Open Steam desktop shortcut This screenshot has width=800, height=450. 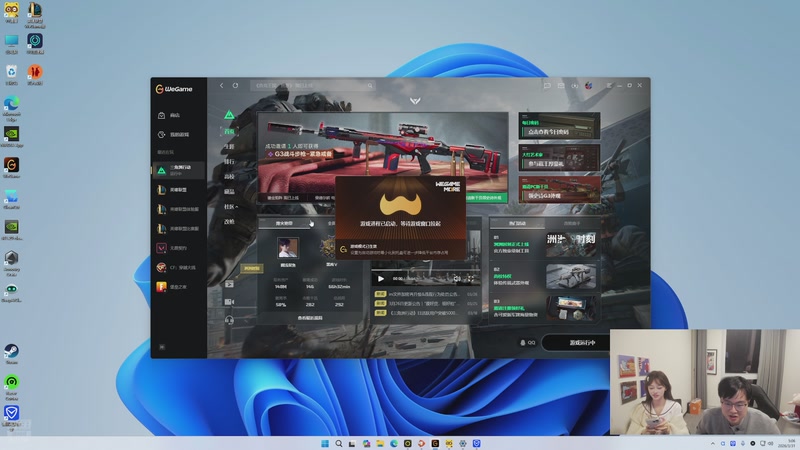point(11,354)
